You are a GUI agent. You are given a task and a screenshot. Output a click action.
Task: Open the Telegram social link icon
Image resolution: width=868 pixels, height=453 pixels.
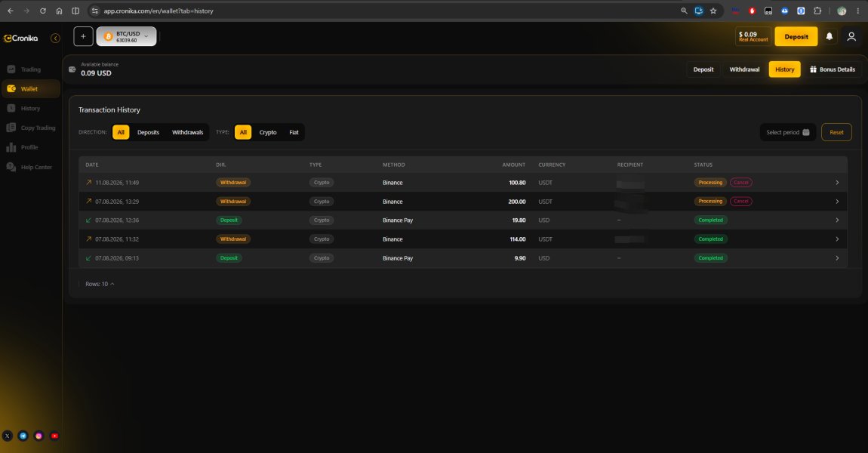tap(23, 436)
